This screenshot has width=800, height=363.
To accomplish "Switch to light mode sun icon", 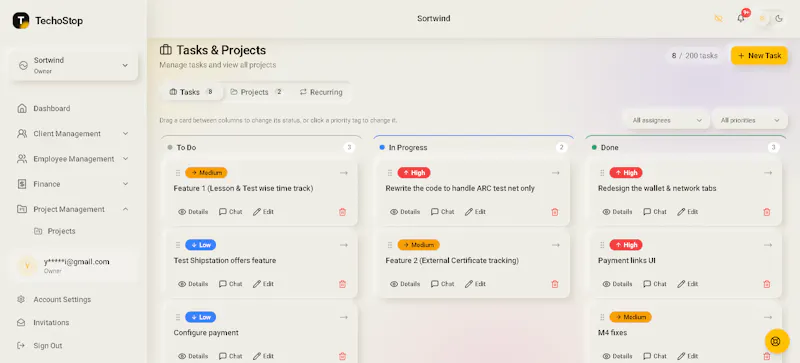I will tap(762, 18).
